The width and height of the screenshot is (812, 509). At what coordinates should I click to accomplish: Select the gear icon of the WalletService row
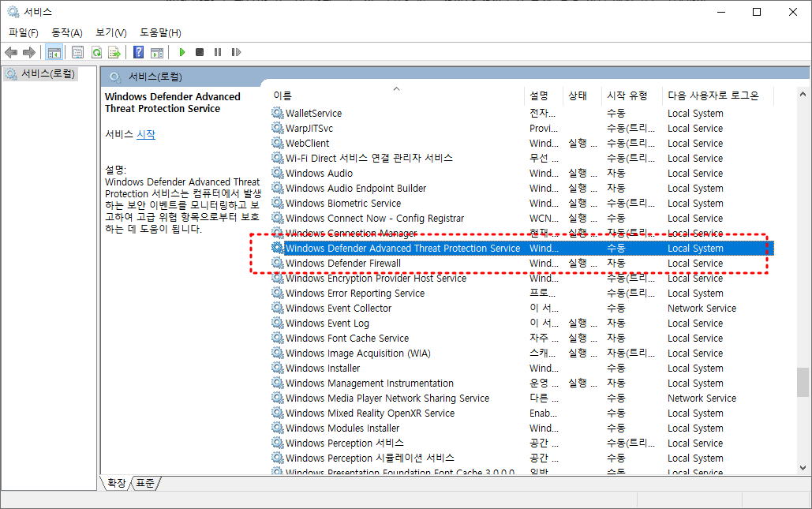[278, 113]
